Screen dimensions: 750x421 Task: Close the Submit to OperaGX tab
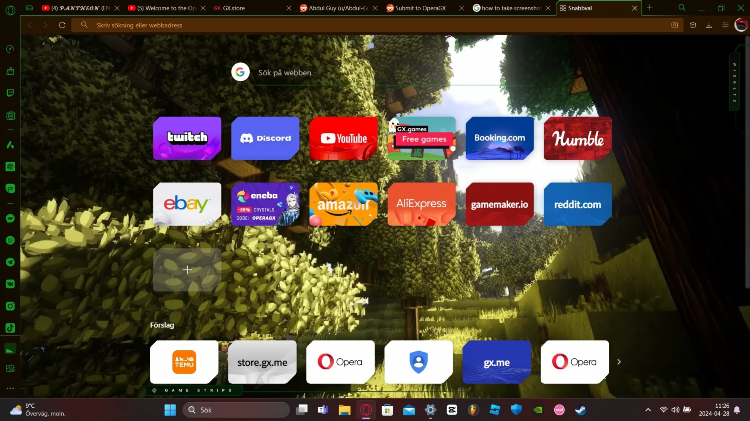pyautogui.click(x=461, y=8)
